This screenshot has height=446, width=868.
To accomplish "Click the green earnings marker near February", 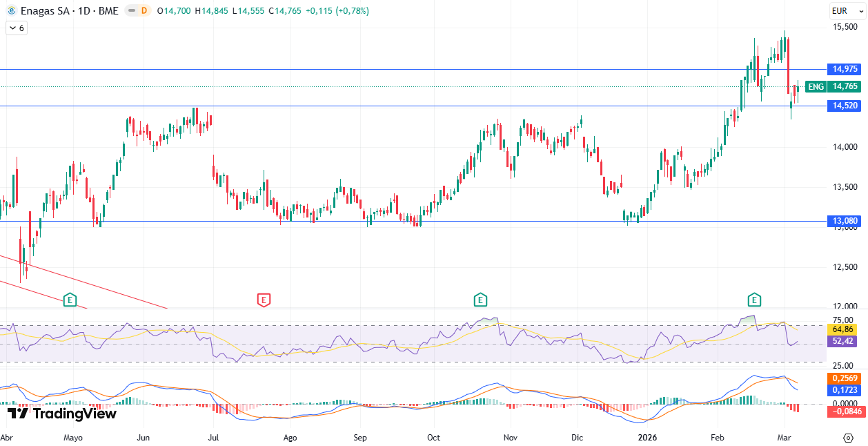I will tap(755, 300).
